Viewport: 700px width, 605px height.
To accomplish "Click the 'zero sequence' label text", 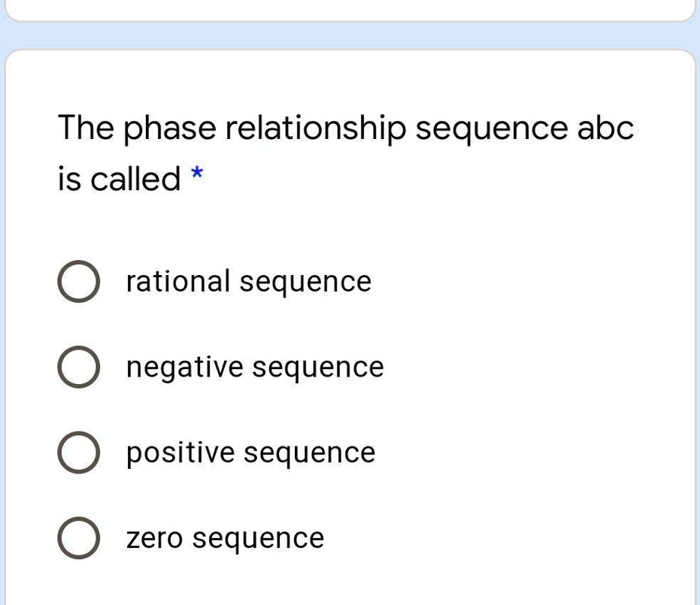I will tap(225, 539).
